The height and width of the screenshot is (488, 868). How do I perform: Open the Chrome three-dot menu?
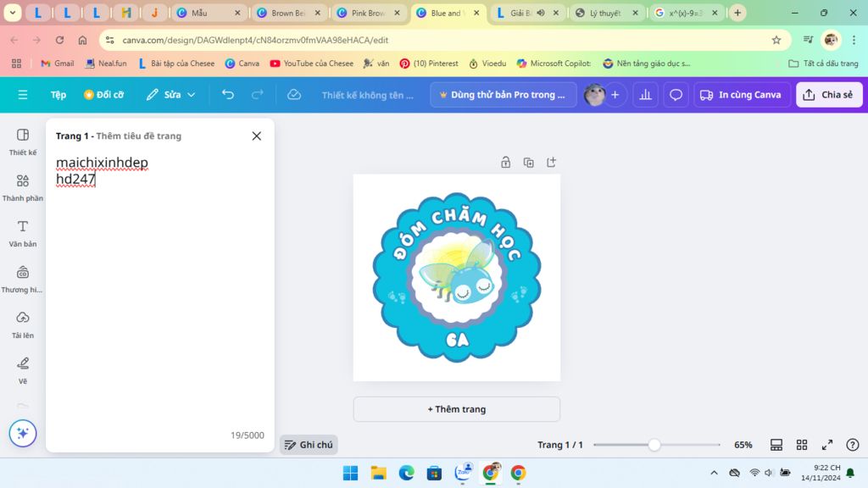854,40
